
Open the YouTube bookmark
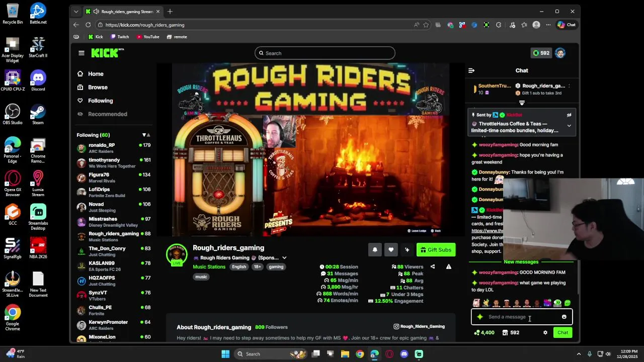point(147,37)
